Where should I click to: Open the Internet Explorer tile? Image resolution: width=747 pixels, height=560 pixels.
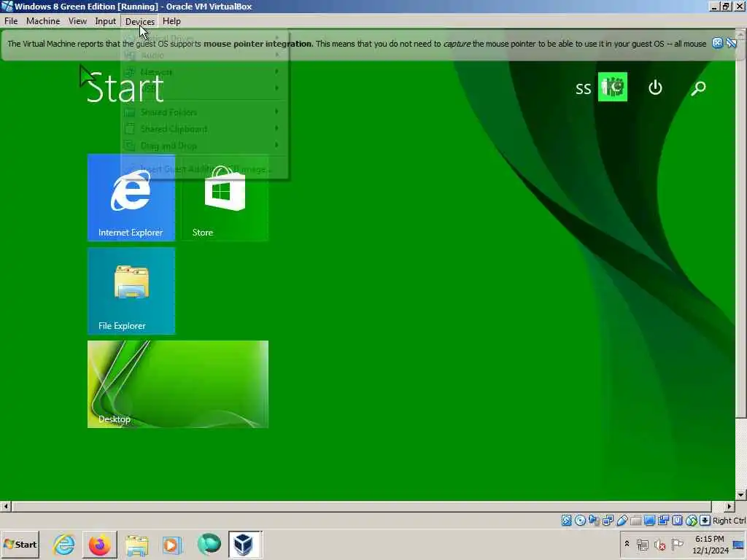131,197
